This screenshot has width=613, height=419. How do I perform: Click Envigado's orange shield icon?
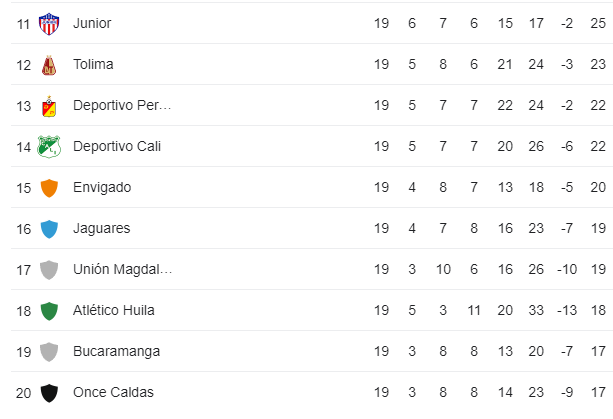(x=49, y=188)
